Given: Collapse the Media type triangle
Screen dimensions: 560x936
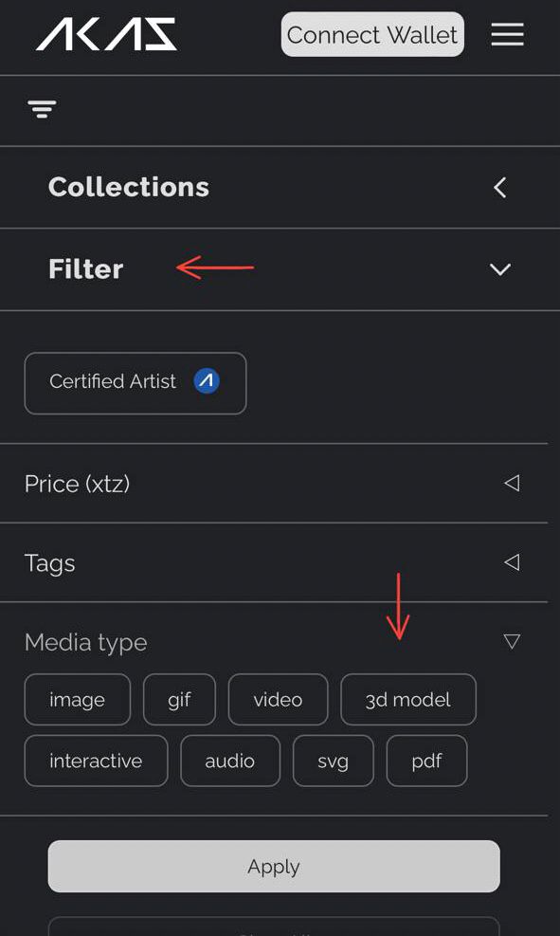Looking at the screenshot, I should pyautogui.click(x=512, y=641).
